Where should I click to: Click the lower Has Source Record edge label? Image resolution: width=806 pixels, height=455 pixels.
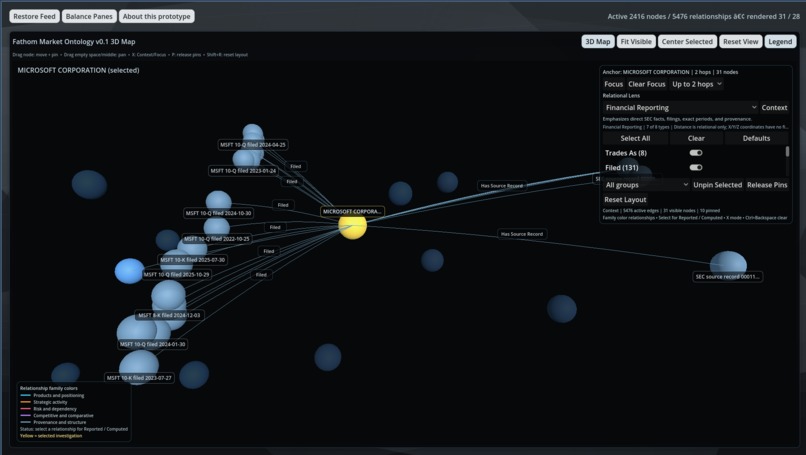[522, 234]
